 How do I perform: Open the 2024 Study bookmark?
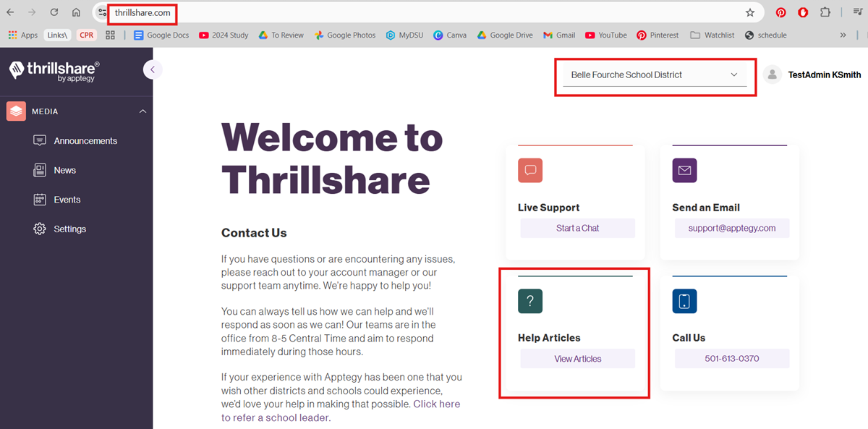[224, 35]
